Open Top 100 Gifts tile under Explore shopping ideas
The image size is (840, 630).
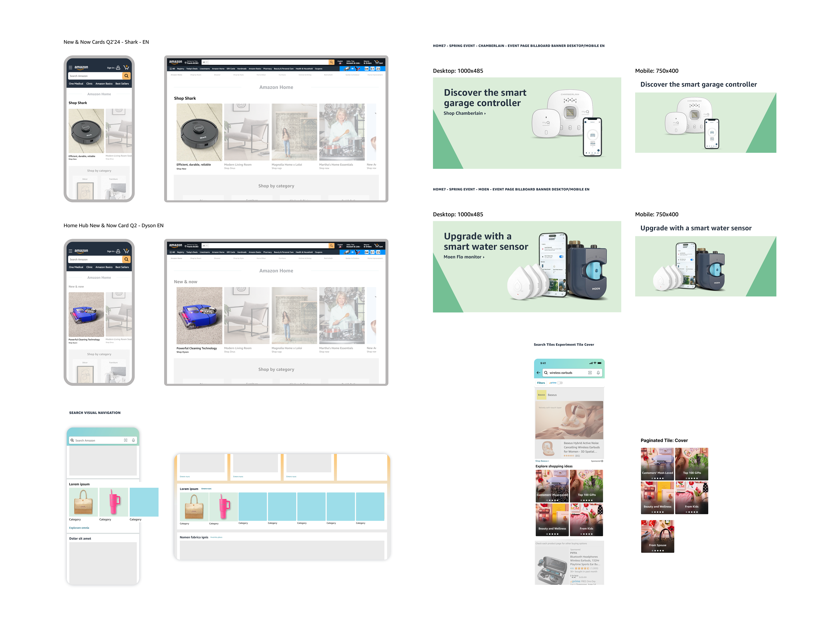coord(586,486)
